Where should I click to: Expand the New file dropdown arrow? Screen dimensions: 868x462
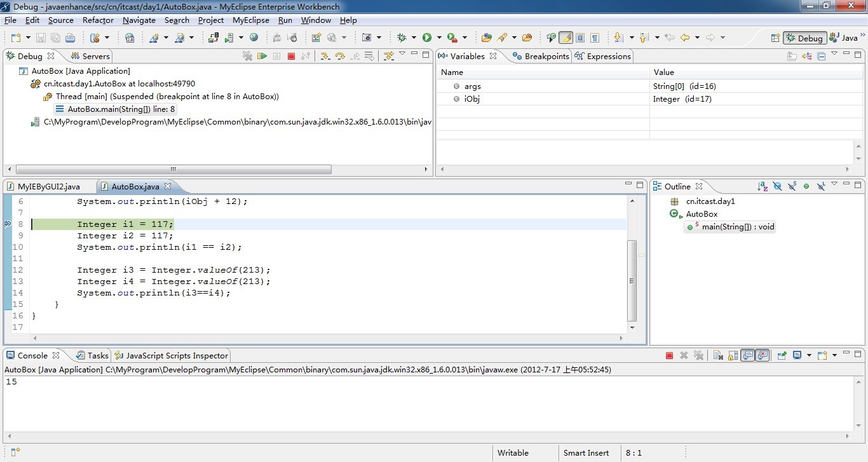pos(27,37)
